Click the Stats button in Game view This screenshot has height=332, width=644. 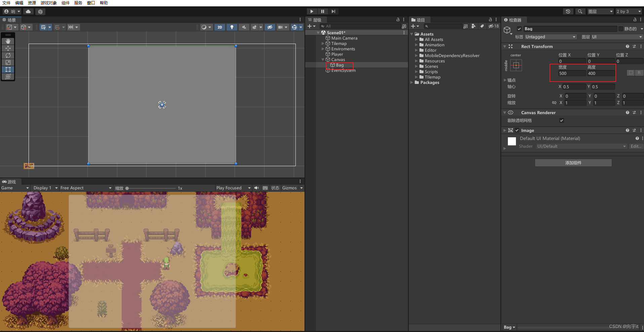[x=275, y=188]
